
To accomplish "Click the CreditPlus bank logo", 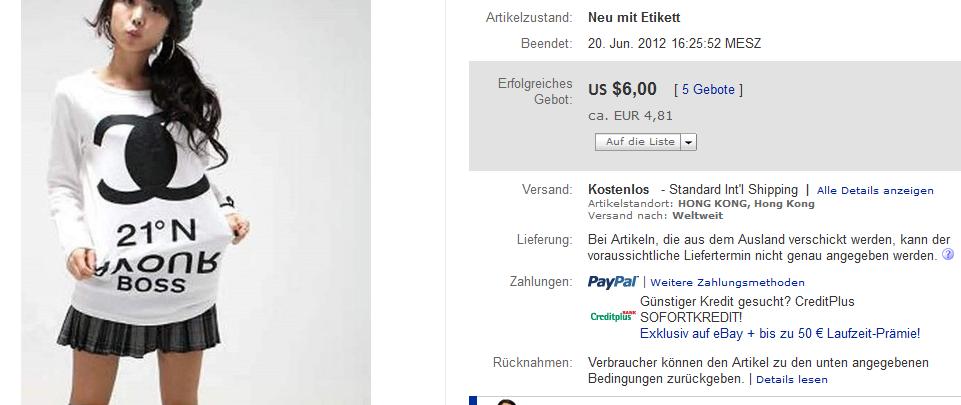I will 613,316.
